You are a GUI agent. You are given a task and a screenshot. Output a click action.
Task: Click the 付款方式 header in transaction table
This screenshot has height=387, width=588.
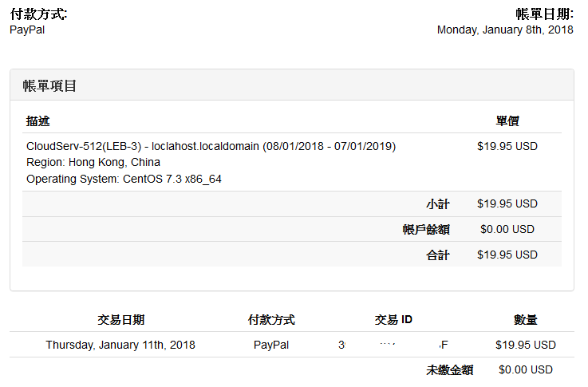(271, 320)
